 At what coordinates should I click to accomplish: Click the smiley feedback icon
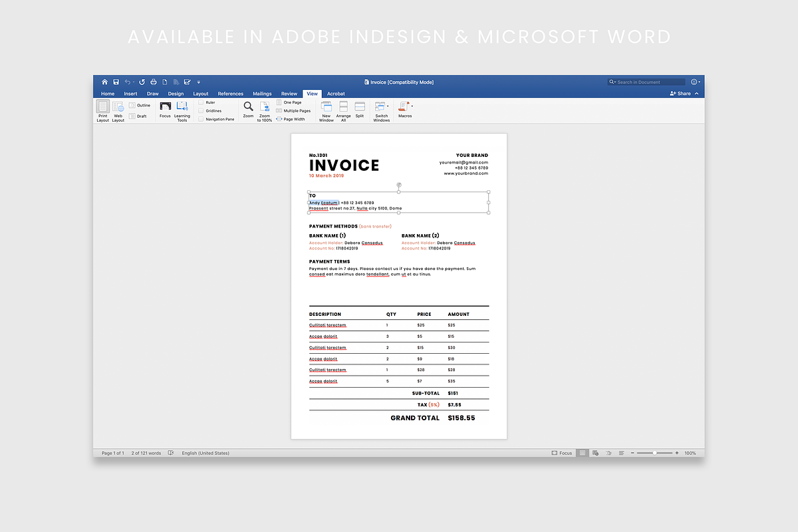coord(694,82)
